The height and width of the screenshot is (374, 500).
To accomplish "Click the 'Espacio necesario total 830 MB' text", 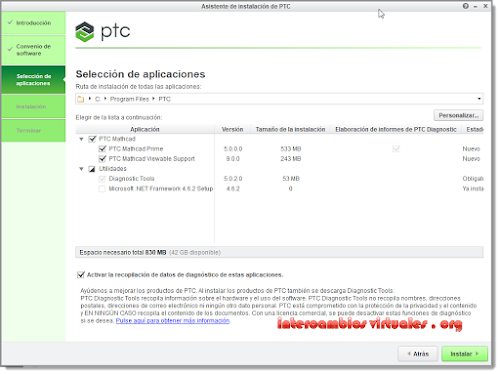I will (x=123, y=252).
